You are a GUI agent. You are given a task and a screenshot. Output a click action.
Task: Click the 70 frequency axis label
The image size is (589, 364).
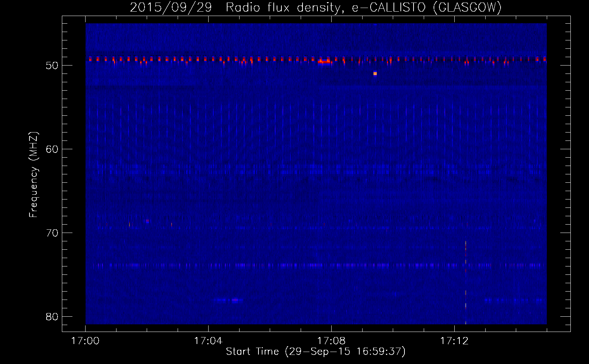52,233
